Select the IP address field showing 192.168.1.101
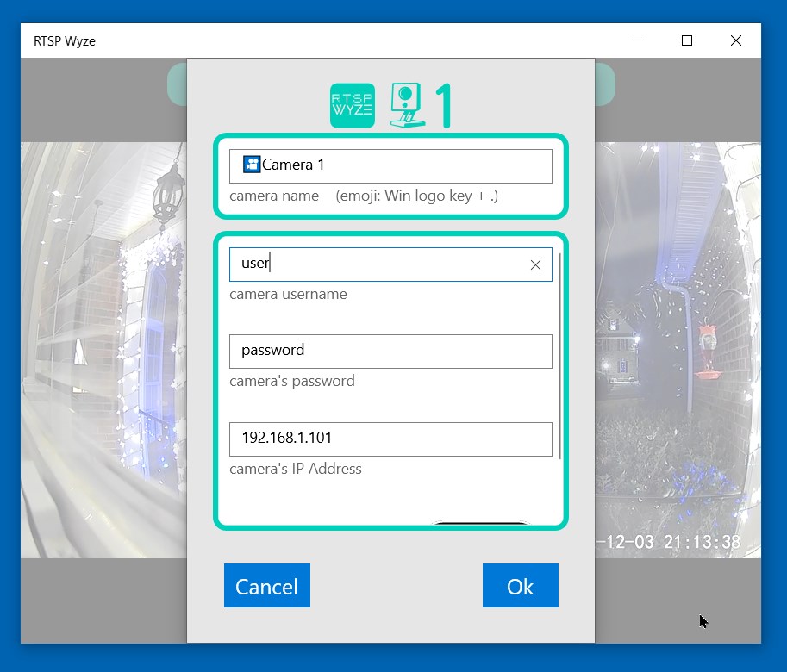 tap(390, 439)
